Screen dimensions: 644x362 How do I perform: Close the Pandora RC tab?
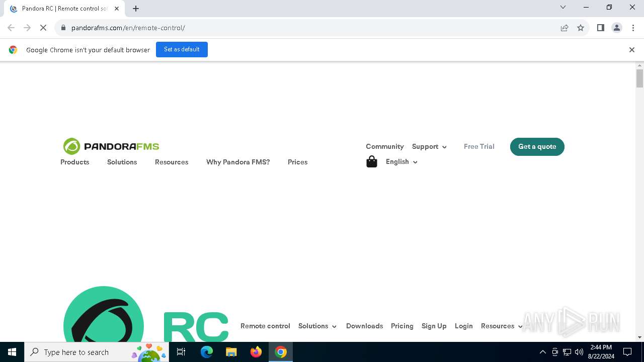coord(117,9)
